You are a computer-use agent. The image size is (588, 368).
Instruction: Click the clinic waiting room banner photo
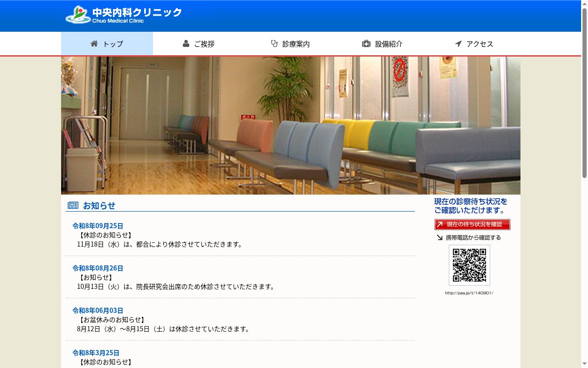[291, 126]
